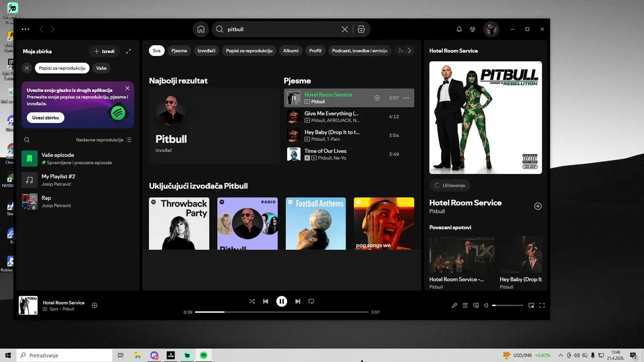Screen dimensions: 644x362
Task: Select the Albumi filter tab
Action: [291, 51]
